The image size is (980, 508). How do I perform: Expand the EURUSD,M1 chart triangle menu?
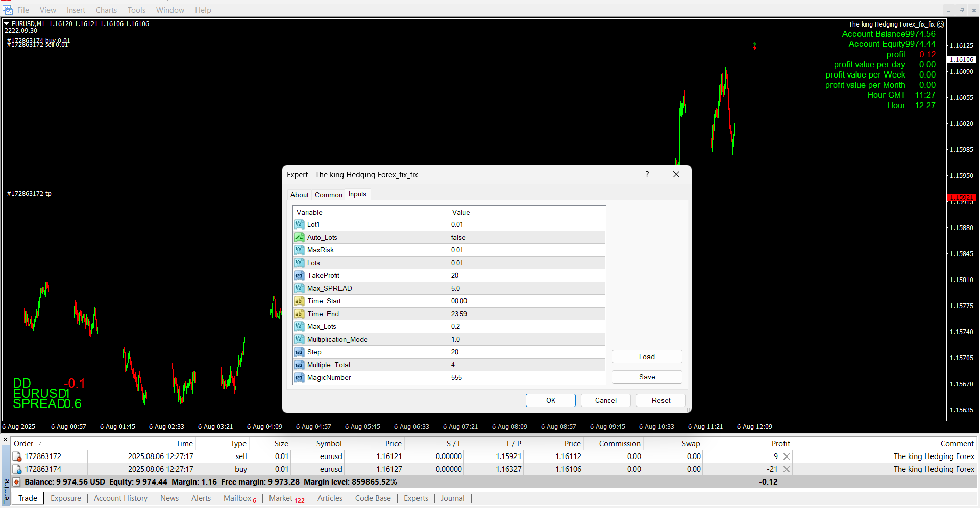[x=7, y=23]
